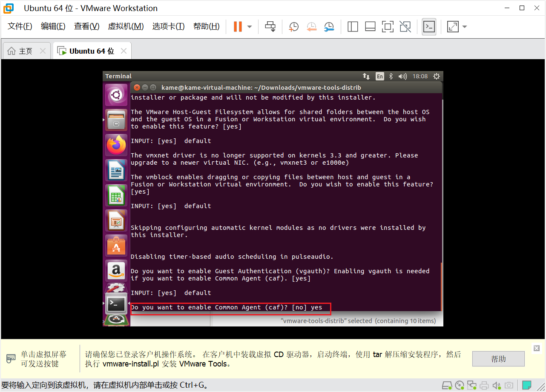Toggle the library sidebar panel icon
The height and width of the screenshot is (392, 546).
point(353,27)
